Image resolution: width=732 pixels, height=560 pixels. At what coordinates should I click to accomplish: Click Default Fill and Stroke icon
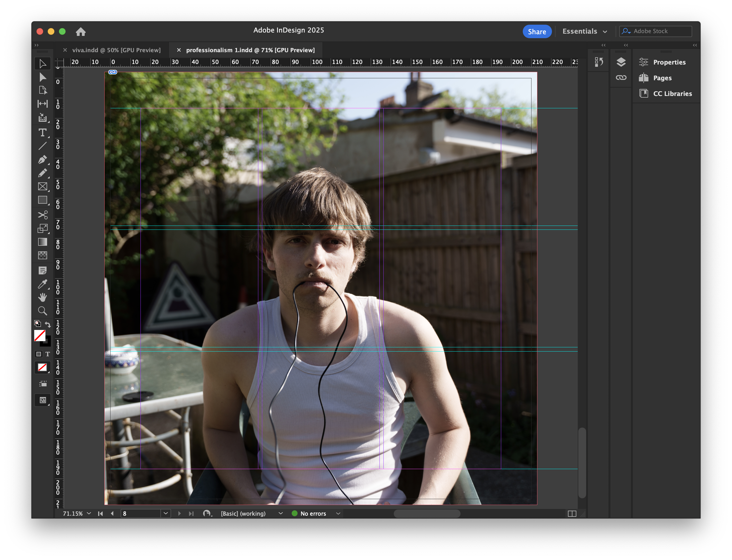coord(38,324)
